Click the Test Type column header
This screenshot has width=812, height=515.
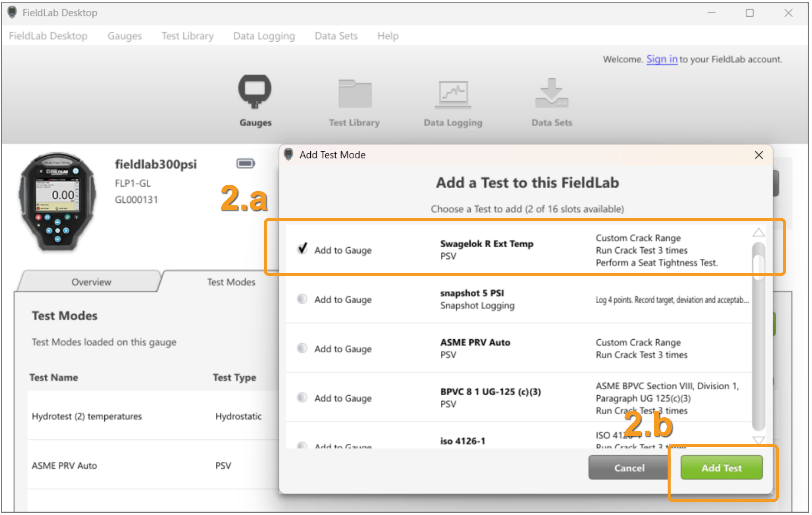tap(234, 378)
